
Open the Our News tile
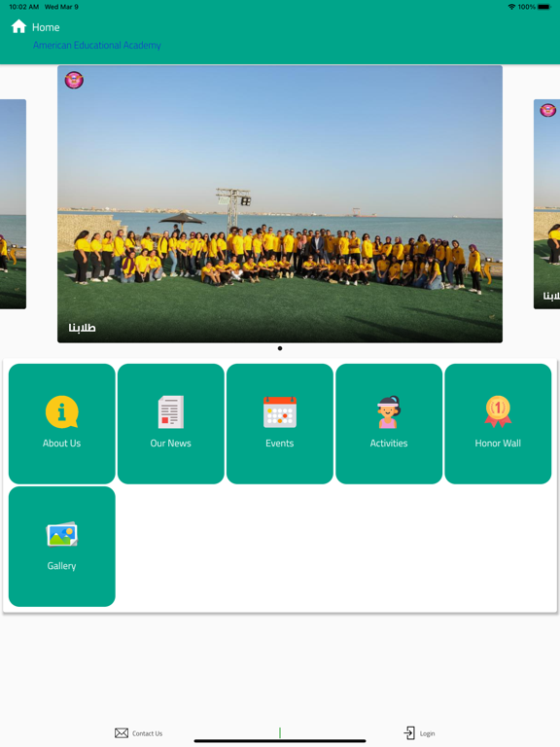[x=171, y=424]
